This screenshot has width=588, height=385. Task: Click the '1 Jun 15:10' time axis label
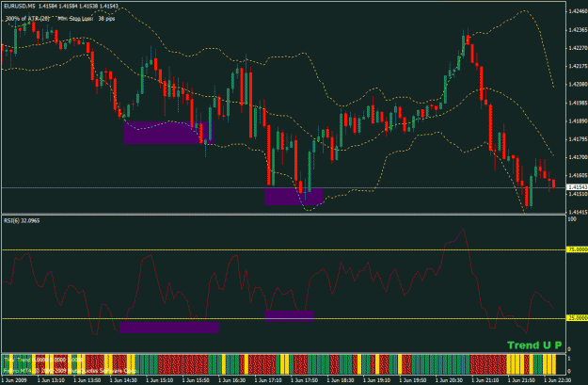[x=160, y=380]
